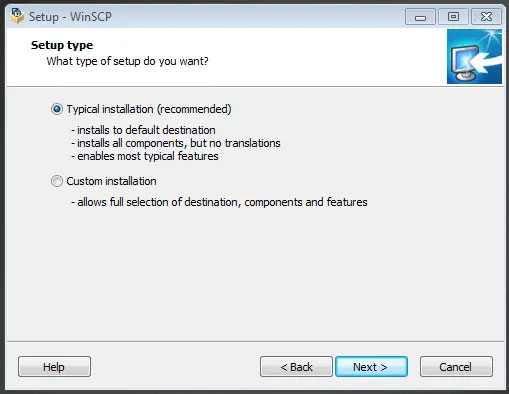The height and width of the screenshot is (394, 509).
Task: Click 'What type of setup do you want?' text
Action: (x=127, y=61)
